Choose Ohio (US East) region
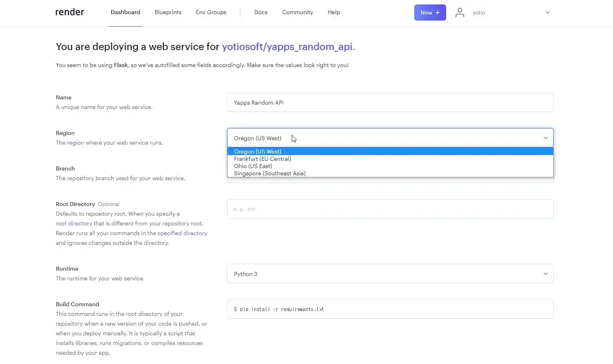This screenshot has width=613, height=364. point(390,166)
